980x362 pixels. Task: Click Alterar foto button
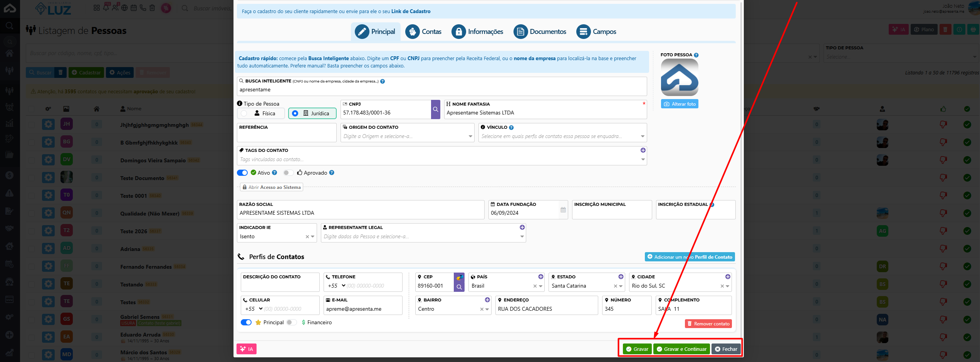[x=680, y=104]
